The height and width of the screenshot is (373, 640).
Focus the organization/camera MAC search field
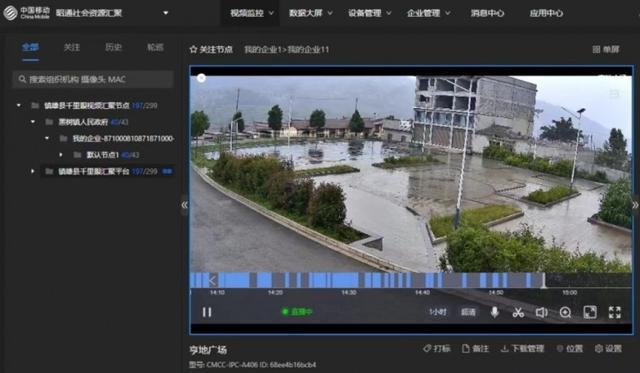(93, 79)
